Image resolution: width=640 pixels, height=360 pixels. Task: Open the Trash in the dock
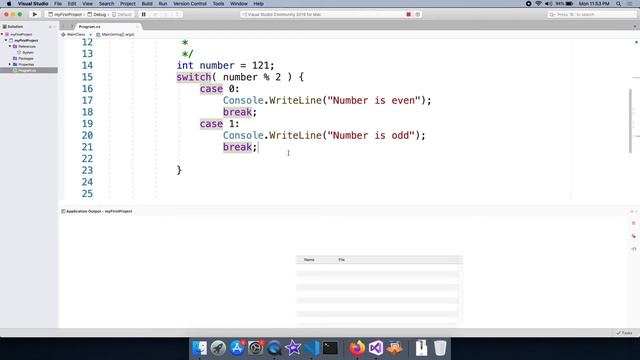click(440, 348)
